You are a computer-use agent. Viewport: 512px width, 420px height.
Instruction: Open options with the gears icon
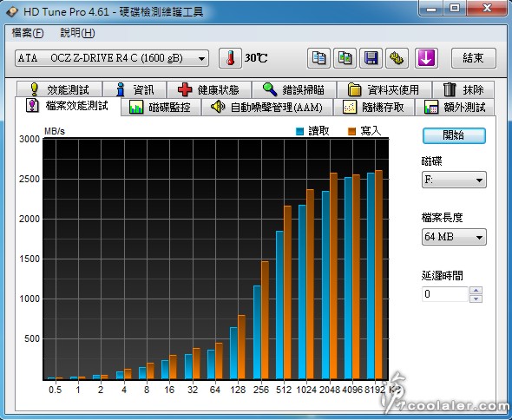click(x=397, y=58)
